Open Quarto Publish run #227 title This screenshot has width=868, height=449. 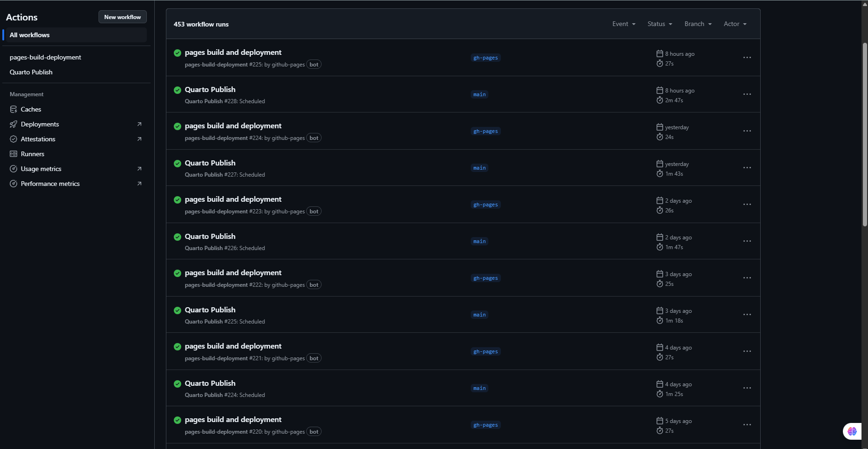pyautogui.click(x=210, y=163)
